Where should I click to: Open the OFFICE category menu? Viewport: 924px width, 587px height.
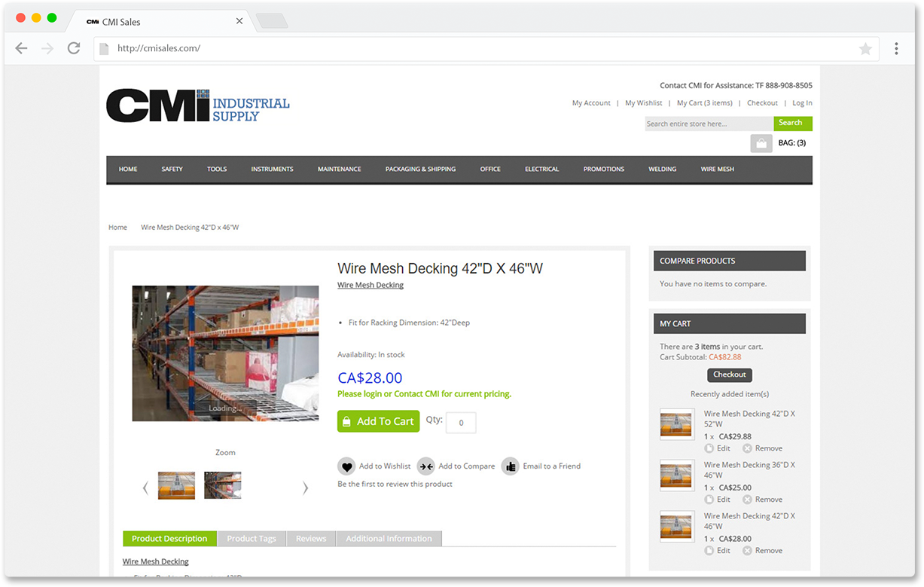point(490,170)
